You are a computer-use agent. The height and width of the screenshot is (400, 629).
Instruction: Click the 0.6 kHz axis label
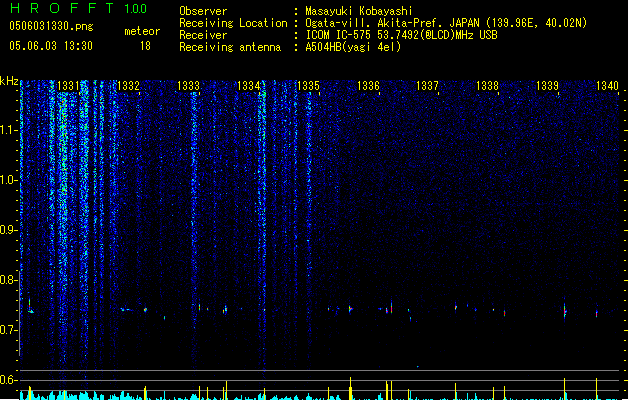click(8, 380)
